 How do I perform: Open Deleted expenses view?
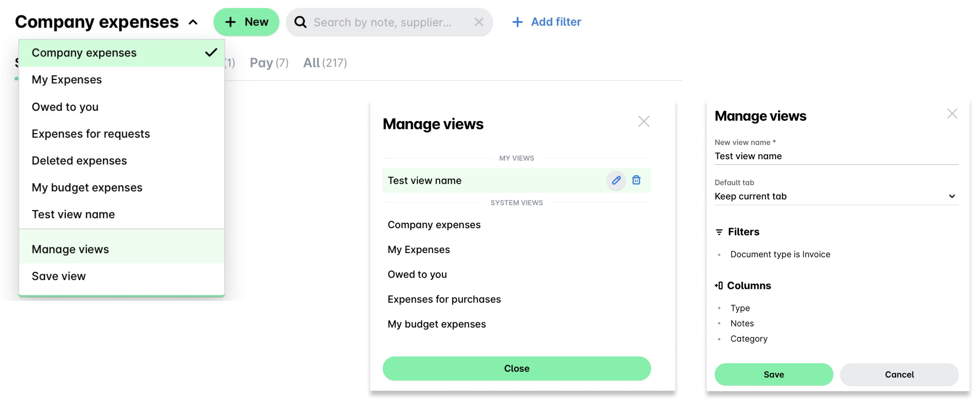pos(79,160)
